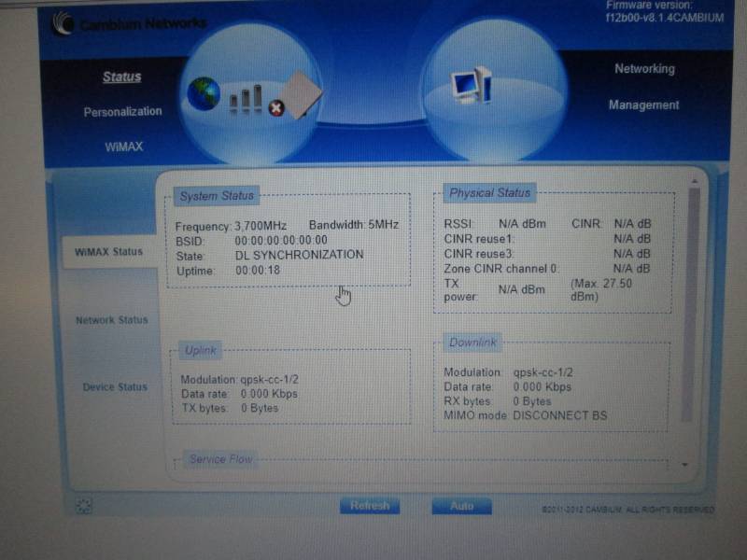
Task: Click the RSSI N/A dBm value
Action: tap(522, 224)
